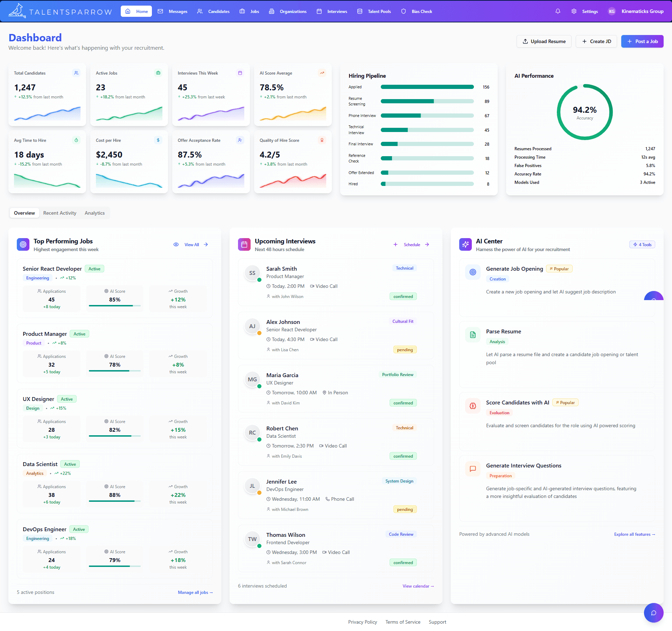672x631 pixels.
Task: Open the Manage all jobs link
Action: 195,592
